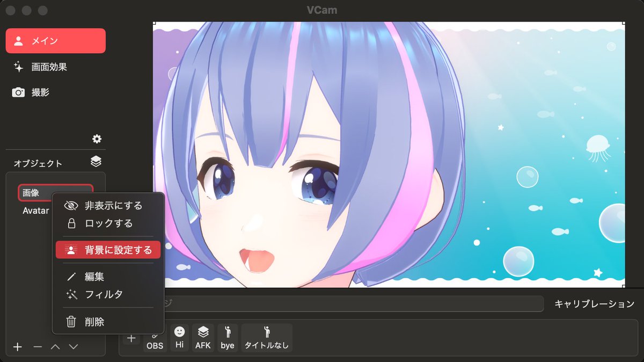Screen dimensions: 644x362
Task: Choose 削除 in the context menu
Action: click(x=108, y=322)
